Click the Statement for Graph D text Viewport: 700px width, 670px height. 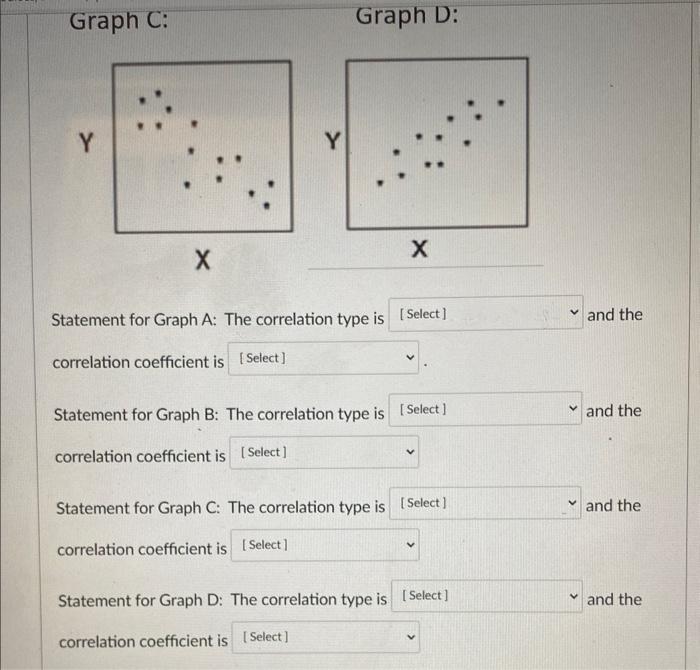[140, 600]
